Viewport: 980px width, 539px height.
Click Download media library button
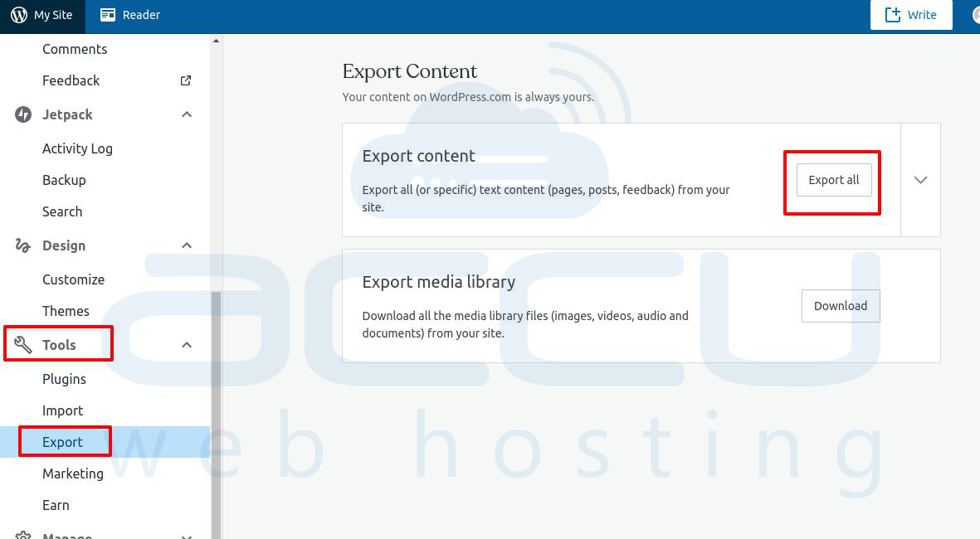pyautogui.click(x=841, y=306)
